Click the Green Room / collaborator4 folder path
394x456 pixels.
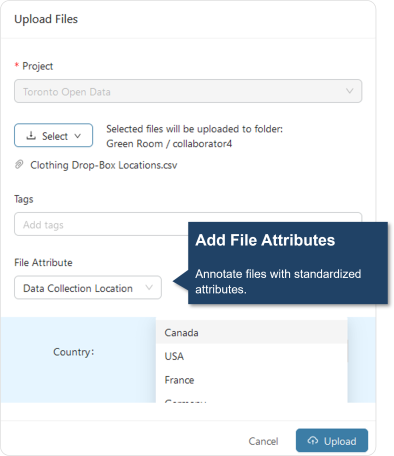coord(169,144)
